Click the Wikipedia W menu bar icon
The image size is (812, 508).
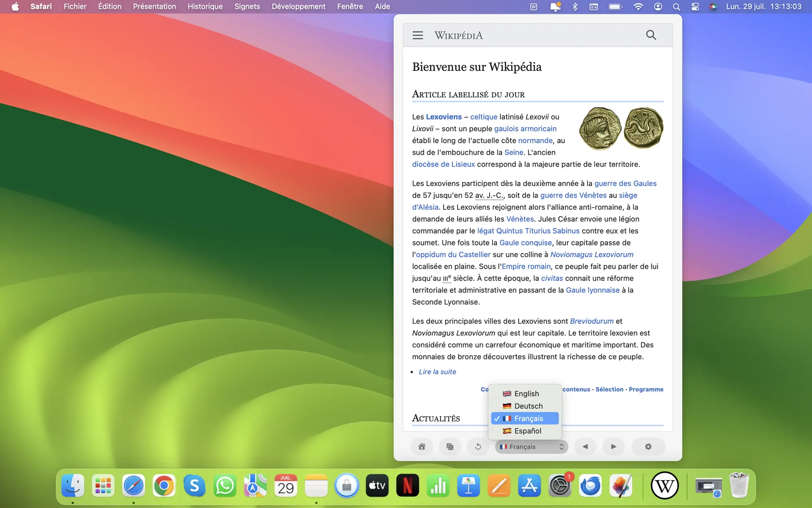coord(533,7)
